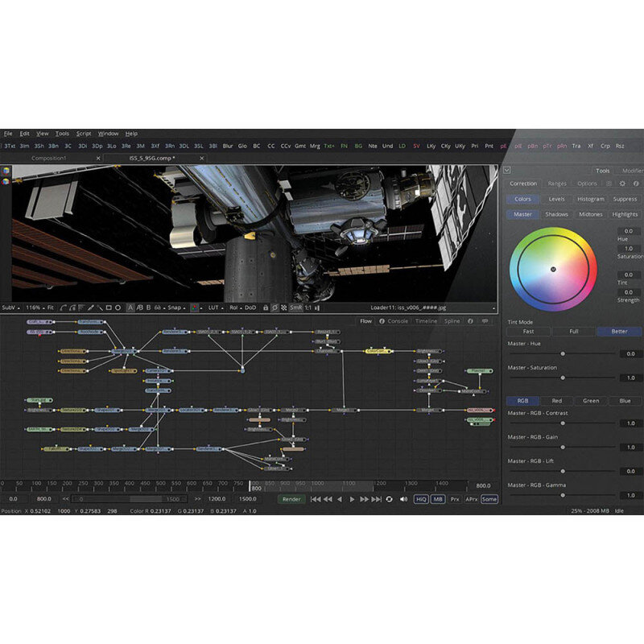Skip to the last frame
The height and width of the screenshot is (644, 644).
376,499
